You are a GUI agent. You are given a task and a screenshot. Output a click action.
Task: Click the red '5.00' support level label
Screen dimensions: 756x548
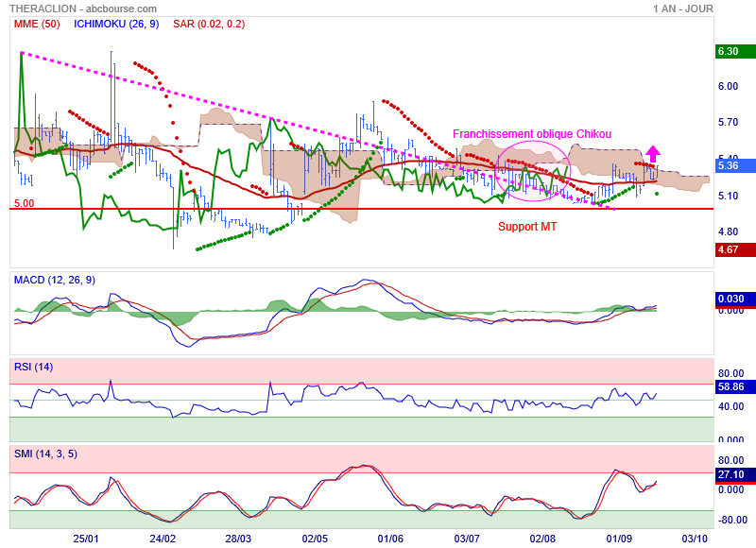pos(25,203)
